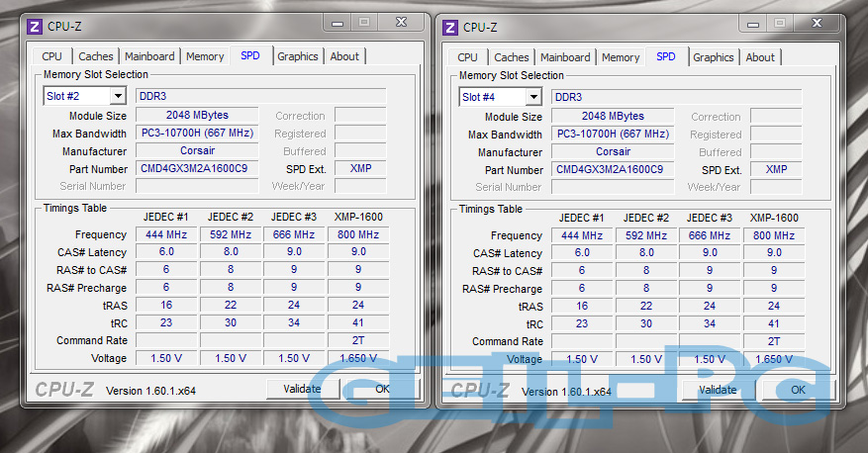Click JEDEC #3 tRC value 34 in right window
The width and height of the screenshot is (868, 453).
[710, 323]
